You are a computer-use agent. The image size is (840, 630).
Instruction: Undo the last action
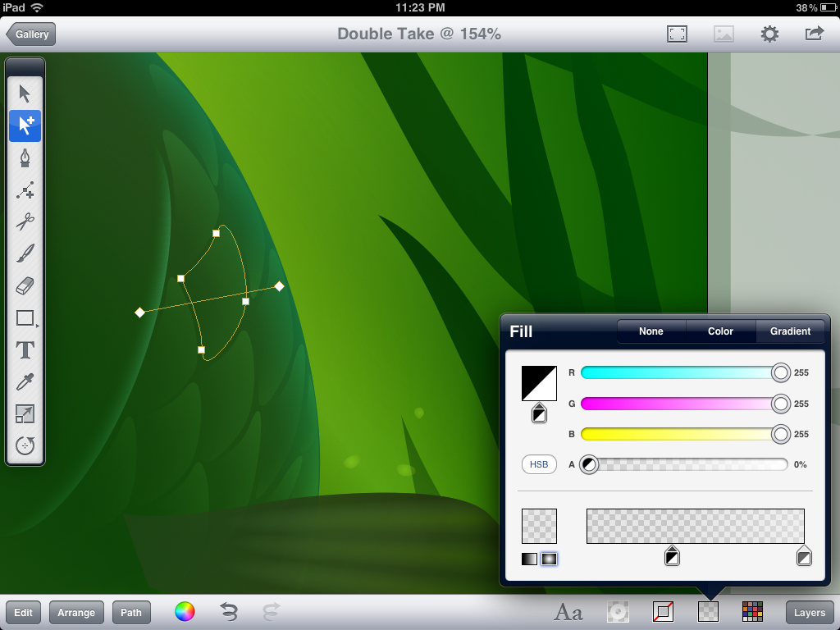(229, 612)
